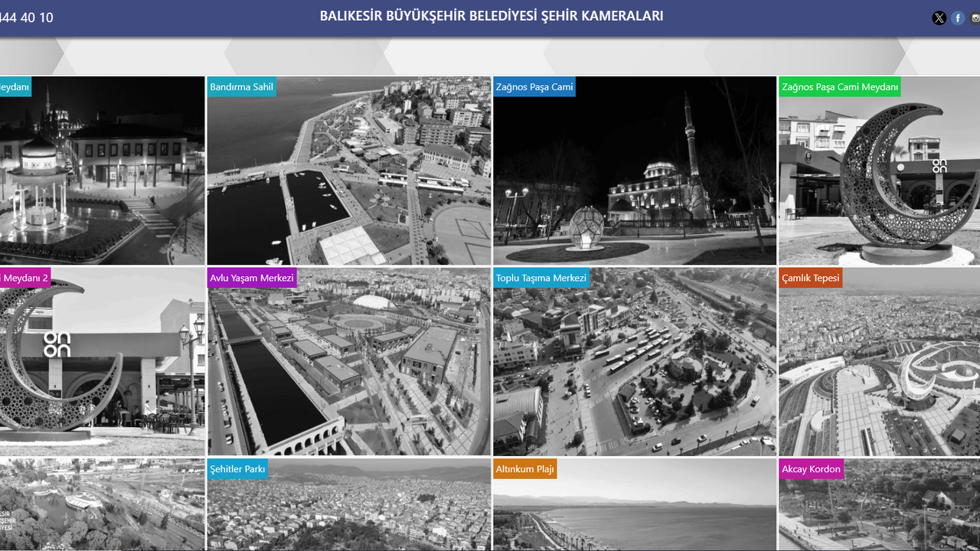This screenshot has height=551, width=980.
Task: Click the Bandırma Sahil blue label
Action: point(241,86)
